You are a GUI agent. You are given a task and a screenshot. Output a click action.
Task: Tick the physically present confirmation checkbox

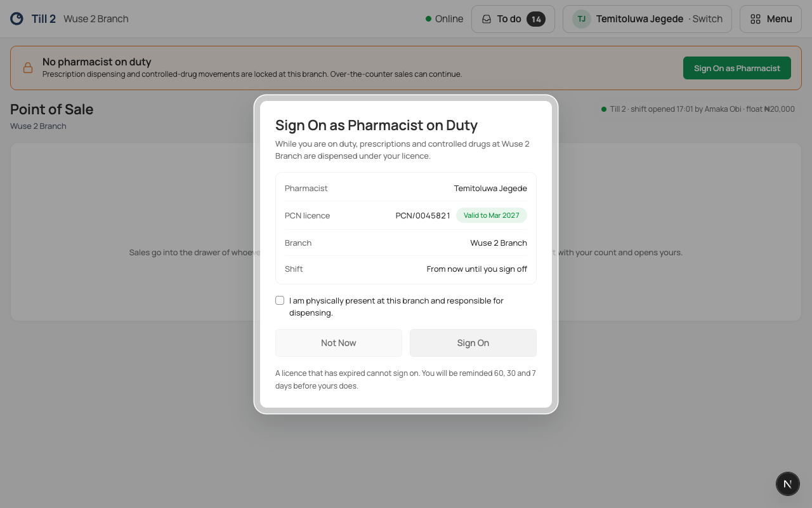[x=280, y=300]
